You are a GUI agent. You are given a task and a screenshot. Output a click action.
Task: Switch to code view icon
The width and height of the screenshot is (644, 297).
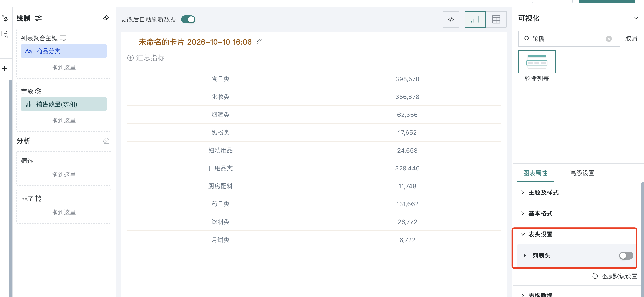(451, 19)
